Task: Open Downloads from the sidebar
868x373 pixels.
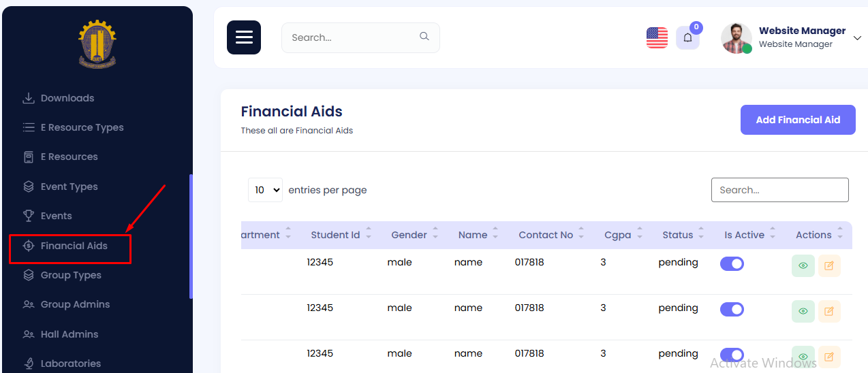Action: (x=67, y=98)
